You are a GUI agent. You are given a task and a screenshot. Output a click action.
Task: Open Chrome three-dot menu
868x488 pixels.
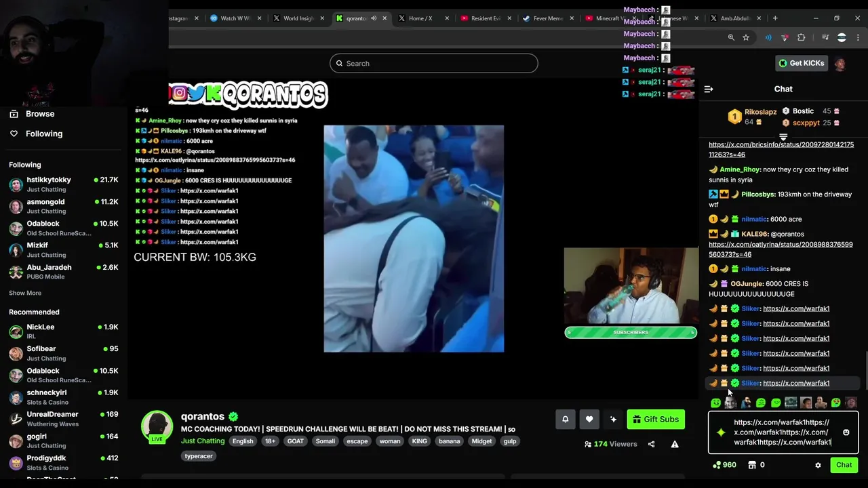coord(858,37)
